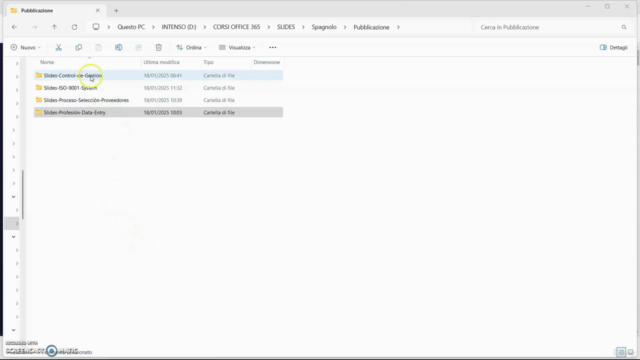Click the highlighted navigation pane item chevron
The image size is (640, 360).
tap(17, 223)
